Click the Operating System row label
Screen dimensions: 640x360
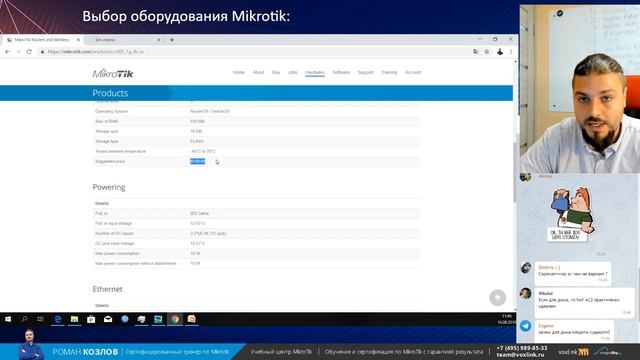(x=111, y=111)
